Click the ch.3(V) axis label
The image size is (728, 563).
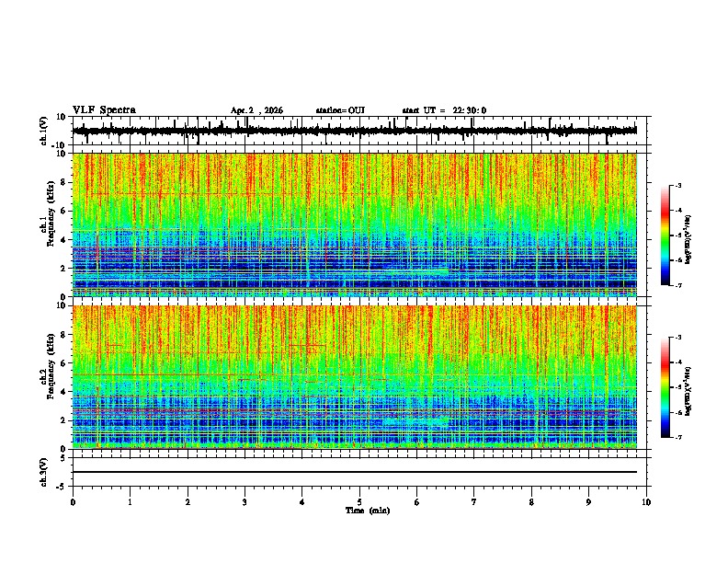pyautogui.click(x=44, y=472)
